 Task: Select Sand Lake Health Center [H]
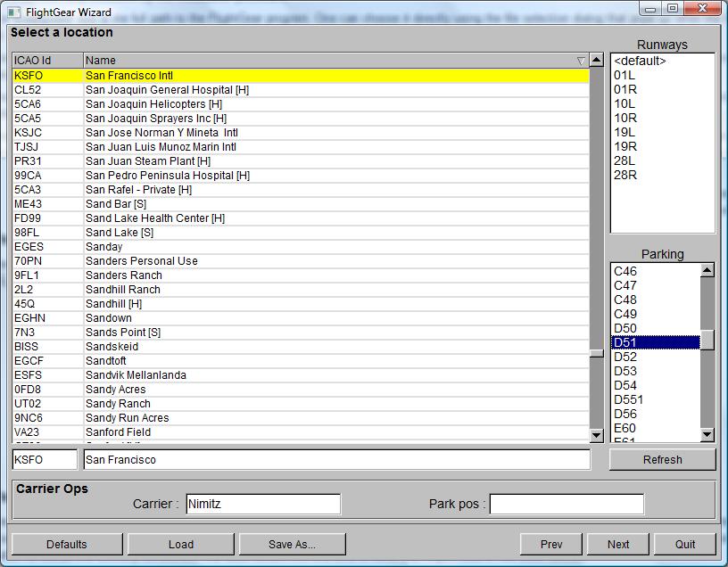click(x=301, y=218)
